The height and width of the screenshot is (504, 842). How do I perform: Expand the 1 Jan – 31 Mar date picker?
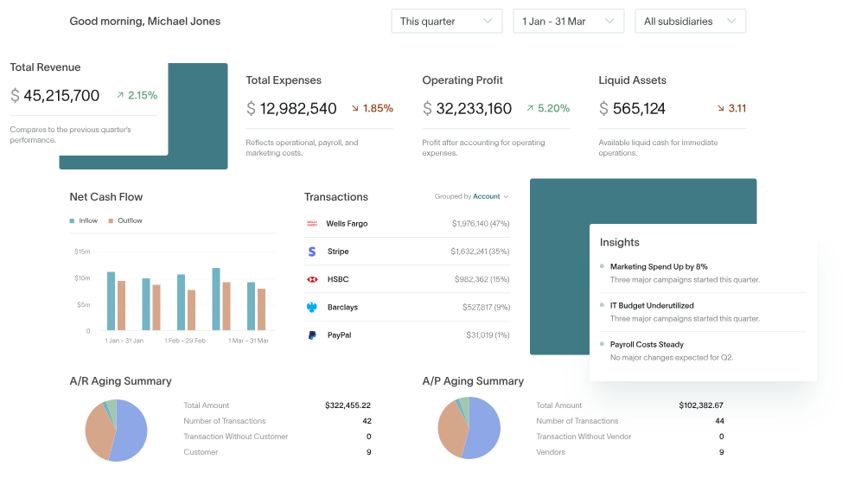tap(568, 21)
